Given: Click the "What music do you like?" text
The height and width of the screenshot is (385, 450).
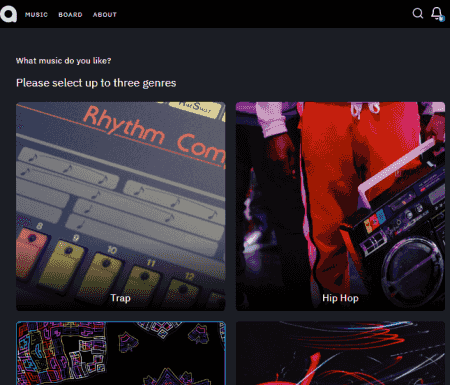Looking at the screenshot, I should pyautogui.click(x=63, y=61).
